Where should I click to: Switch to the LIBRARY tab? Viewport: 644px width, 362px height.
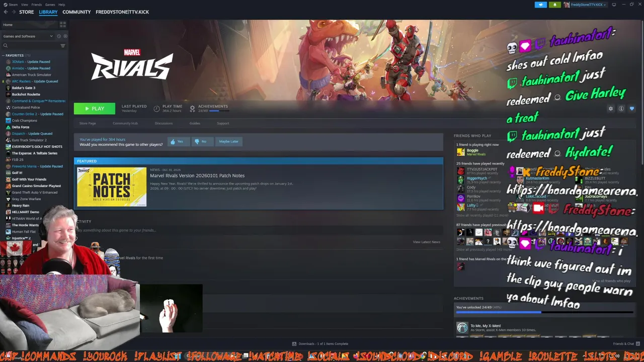[x=48, y=12]
